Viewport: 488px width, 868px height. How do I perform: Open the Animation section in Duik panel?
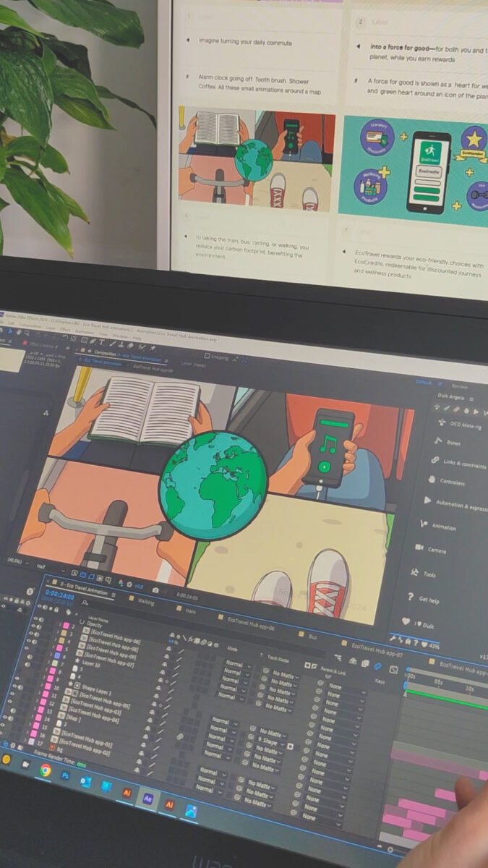point(438,527)
